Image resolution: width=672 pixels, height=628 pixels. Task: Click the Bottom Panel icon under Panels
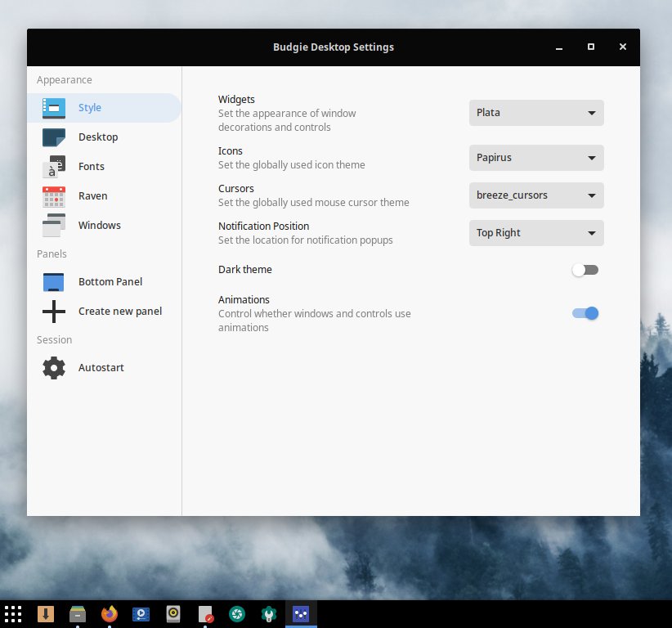pos(53,281)
